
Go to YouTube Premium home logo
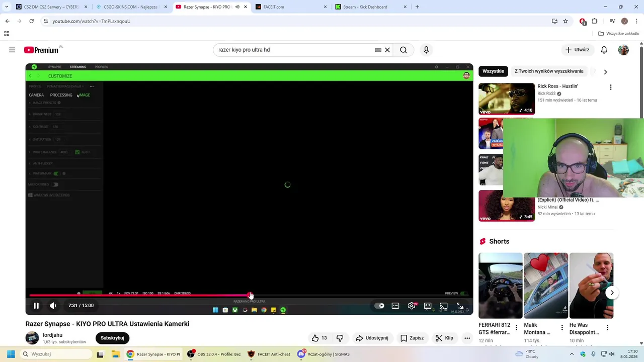click(x=41, y=50)
